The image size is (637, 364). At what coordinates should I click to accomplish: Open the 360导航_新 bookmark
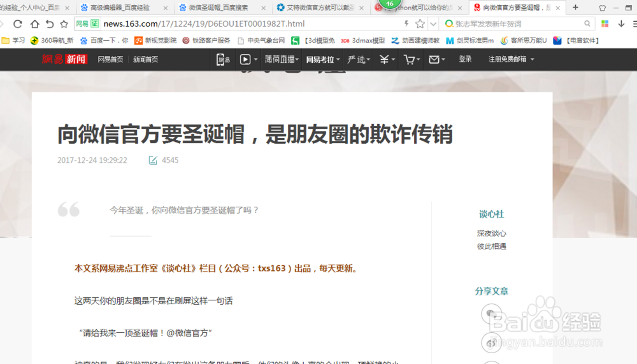52,41
